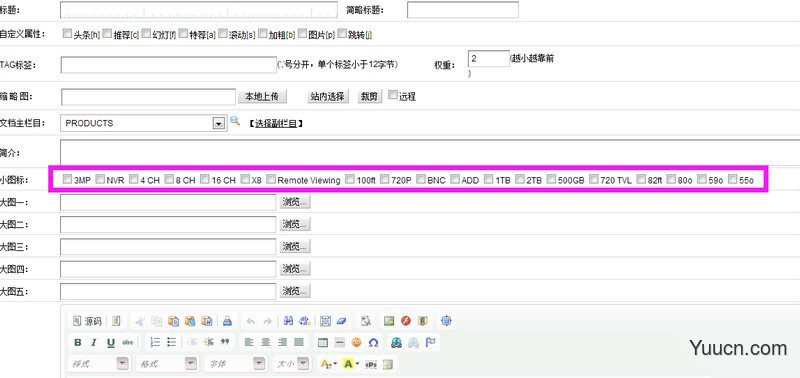Enable the NVR checkbox
Viewport: 800px width, 378px height.
100,179
